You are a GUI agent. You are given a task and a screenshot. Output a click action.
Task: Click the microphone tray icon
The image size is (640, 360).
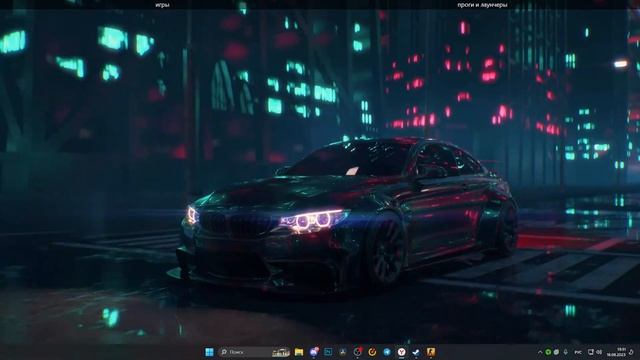point(566,352)
